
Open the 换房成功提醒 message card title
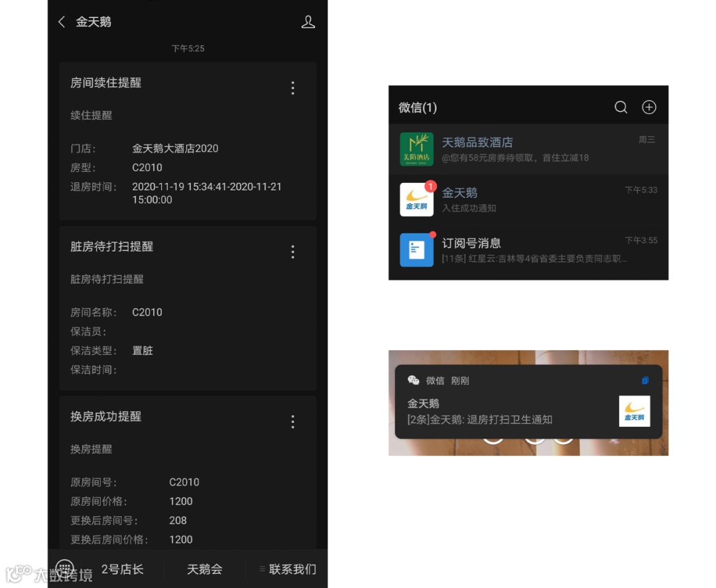(x=106, y=416)
